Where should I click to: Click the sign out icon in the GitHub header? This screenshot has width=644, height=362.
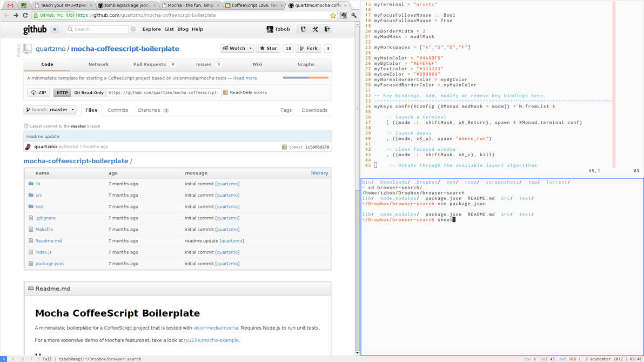point(327,29)
